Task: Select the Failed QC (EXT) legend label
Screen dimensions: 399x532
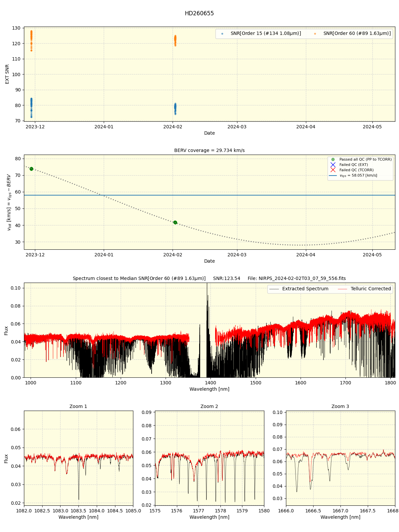Action: (x=354, y=165)
